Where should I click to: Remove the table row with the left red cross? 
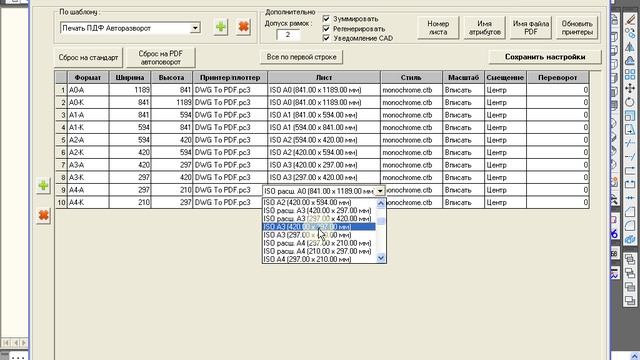pyautogui.click(x=43, y=215)
